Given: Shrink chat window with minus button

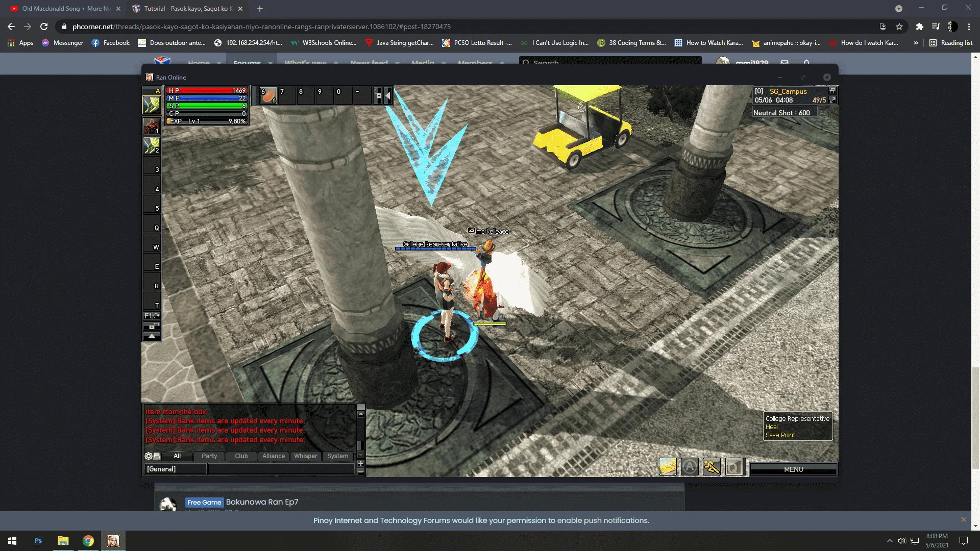Looking at the screenshot, I should [x=361, y=472].
